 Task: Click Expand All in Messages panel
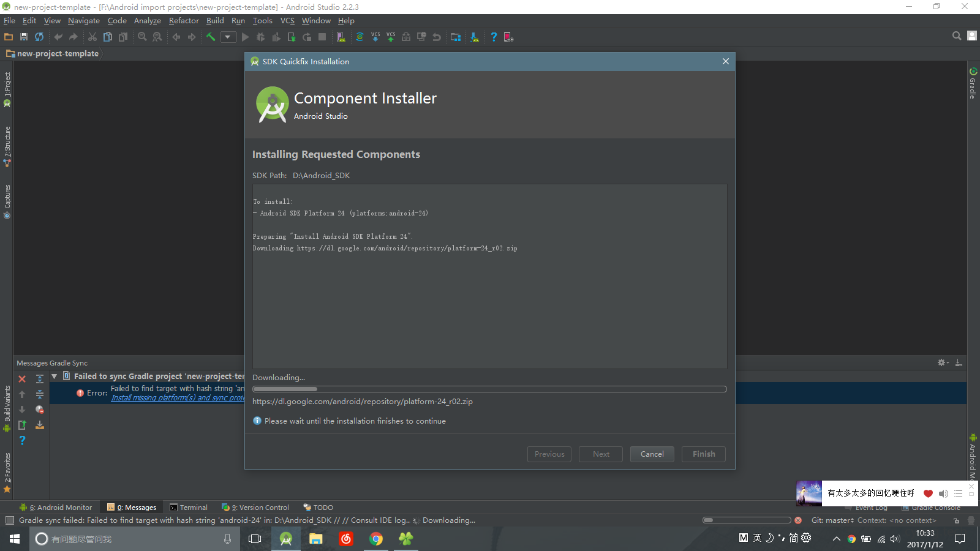coord(40,379)
